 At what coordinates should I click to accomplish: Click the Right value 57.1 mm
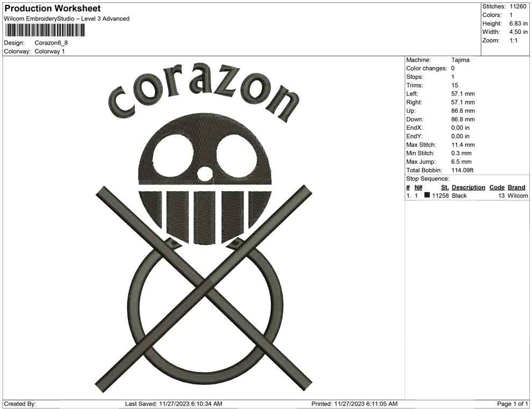coord(463,103)
